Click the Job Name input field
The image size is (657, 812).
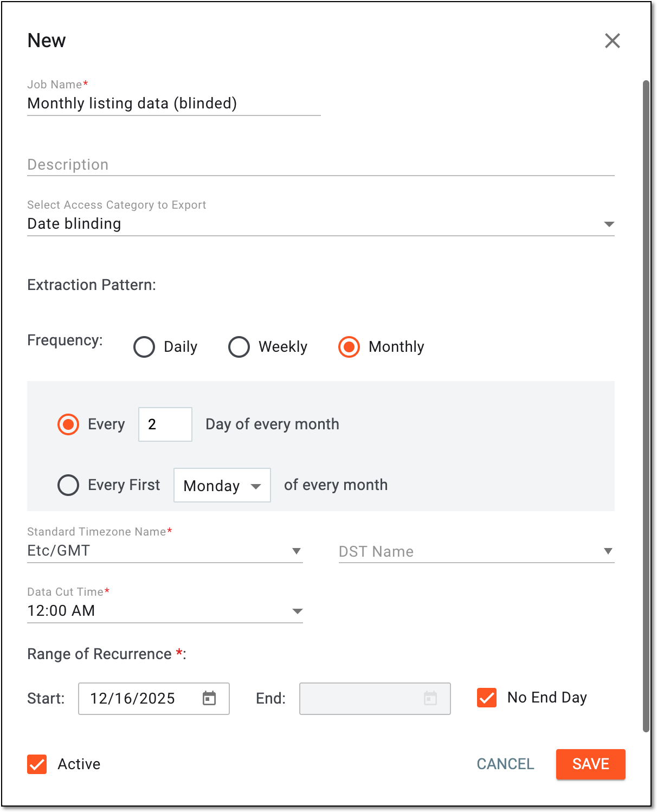174,104
